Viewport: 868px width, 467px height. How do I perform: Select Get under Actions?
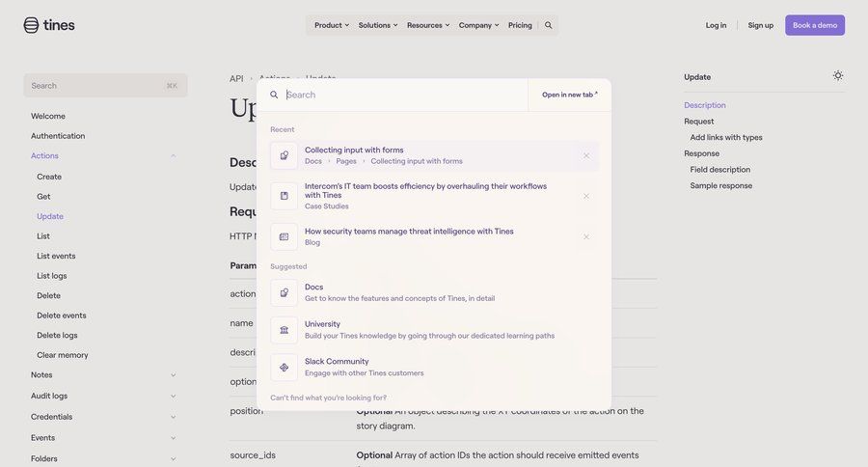click(x=43, y=197)
